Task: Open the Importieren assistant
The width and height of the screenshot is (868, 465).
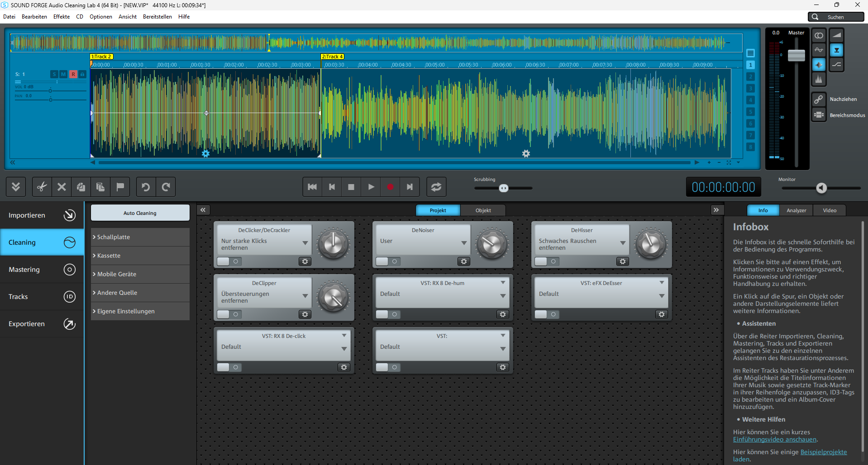Action: [x=42, y=215]
